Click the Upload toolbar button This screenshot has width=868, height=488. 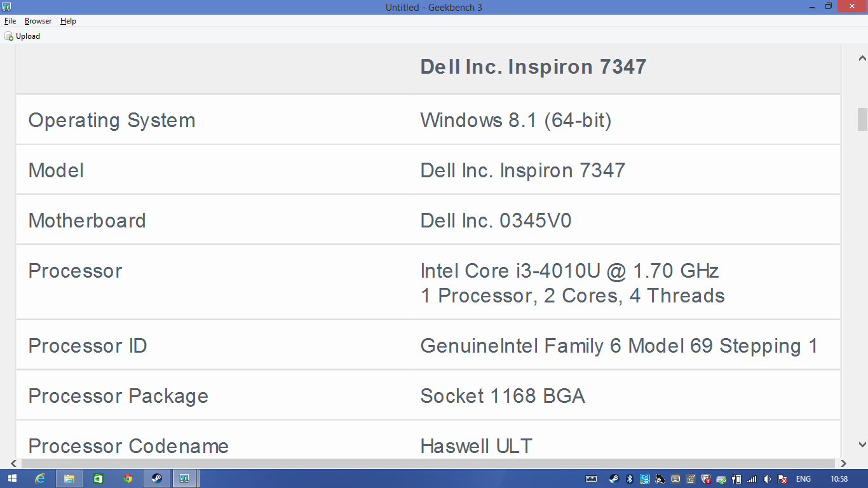(x=22, y=36)
